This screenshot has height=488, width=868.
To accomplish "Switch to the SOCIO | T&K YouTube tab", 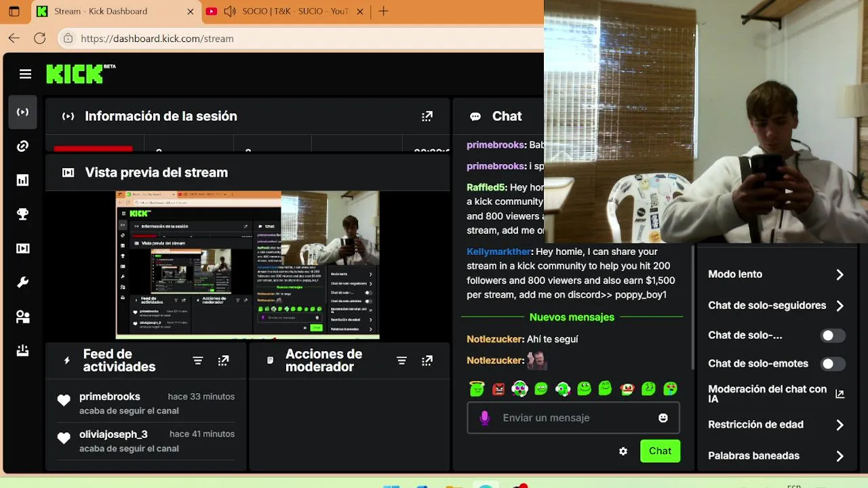I will click(285, 11).
